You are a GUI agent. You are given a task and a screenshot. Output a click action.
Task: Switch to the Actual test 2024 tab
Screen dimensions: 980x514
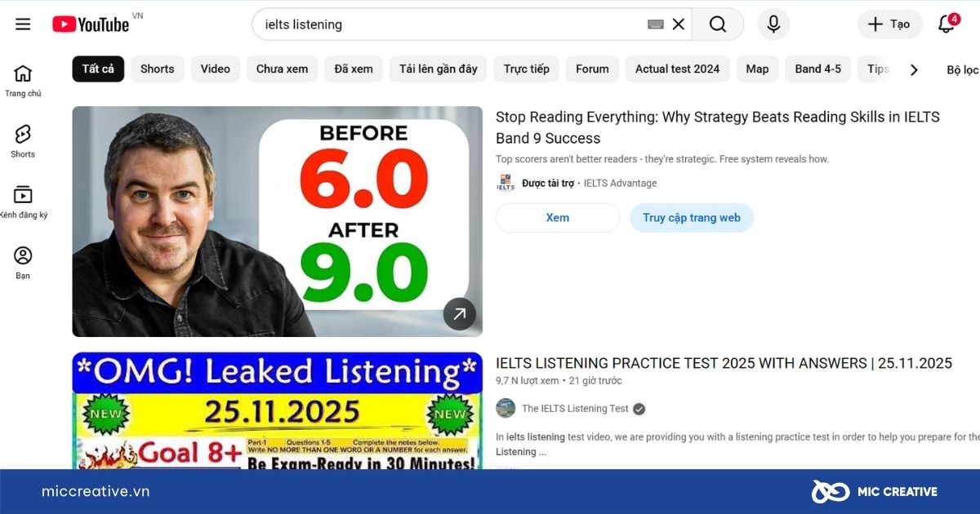tap(677, 69)
